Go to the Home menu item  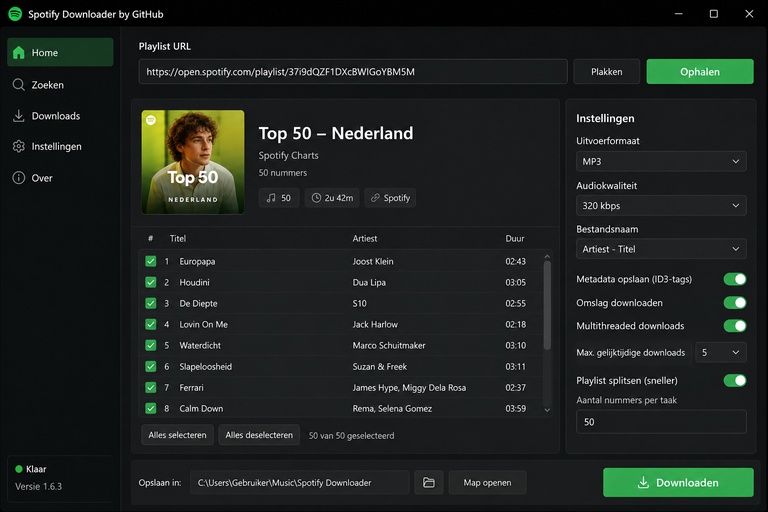(x=60, y=52)
